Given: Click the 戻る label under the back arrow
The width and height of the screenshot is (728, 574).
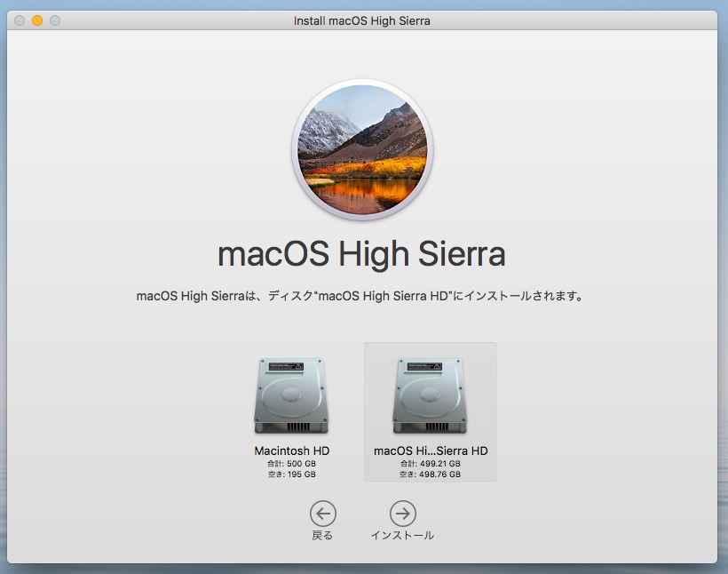Looking at the screenshot, I should [x=322, y=536].
